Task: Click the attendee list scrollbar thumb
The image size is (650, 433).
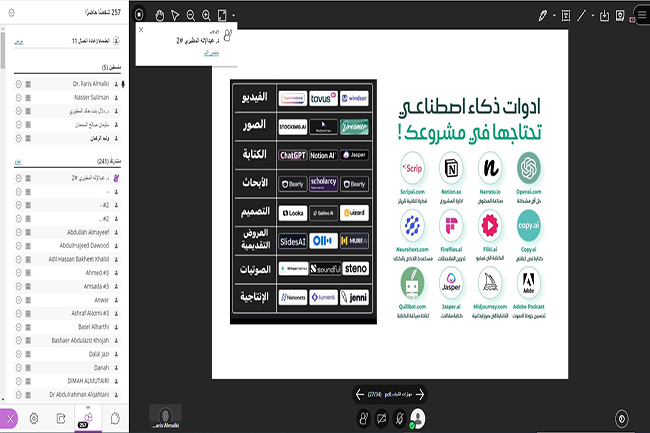Action: click(x=3, y=50)
